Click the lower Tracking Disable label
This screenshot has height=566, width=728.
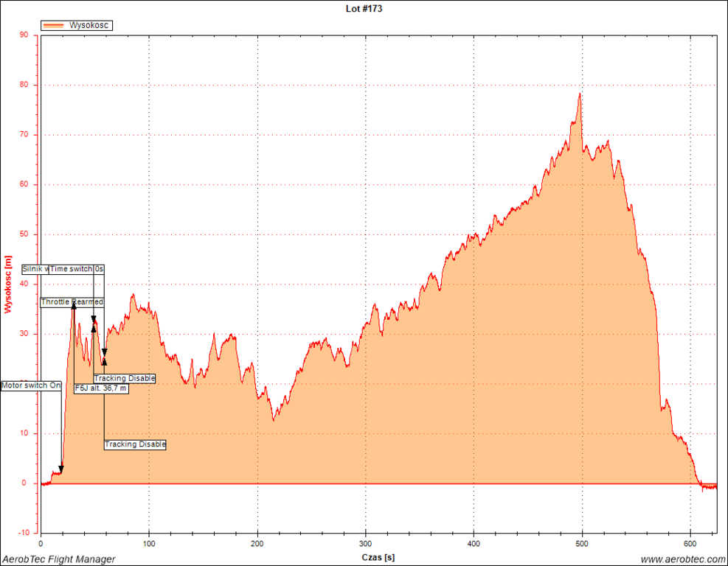click(x=135, y=444)
